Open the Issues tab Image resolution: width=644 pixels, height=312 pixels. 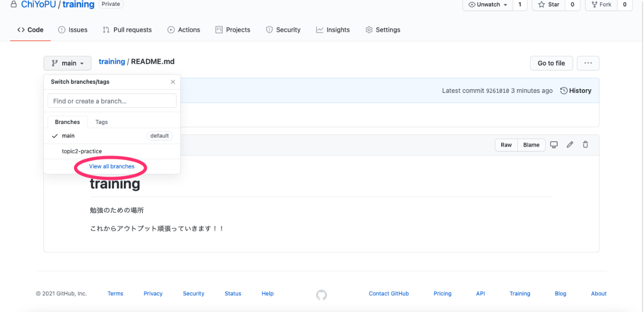(x=72, y=30)
